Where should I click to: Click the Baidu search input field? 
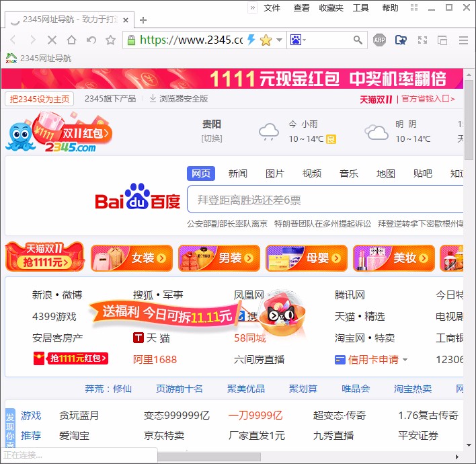tap(325, 200)
